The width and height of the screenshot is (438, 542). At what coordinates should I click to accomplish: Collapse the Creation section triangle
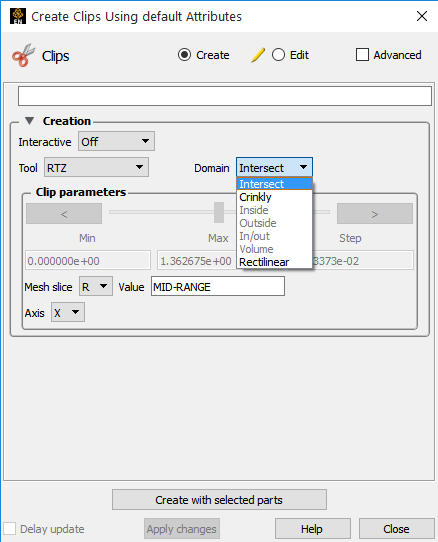coord(30,121)
